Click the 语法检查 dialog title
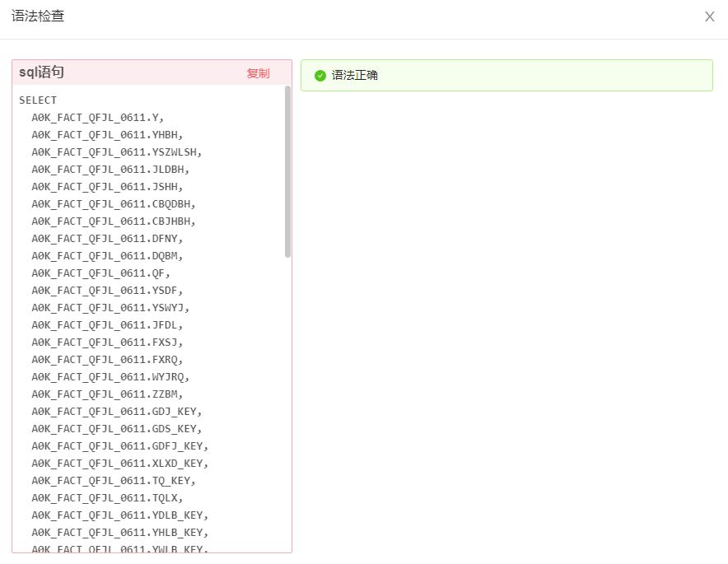Viewport: 728px width, 564px height. click(38, 16)
